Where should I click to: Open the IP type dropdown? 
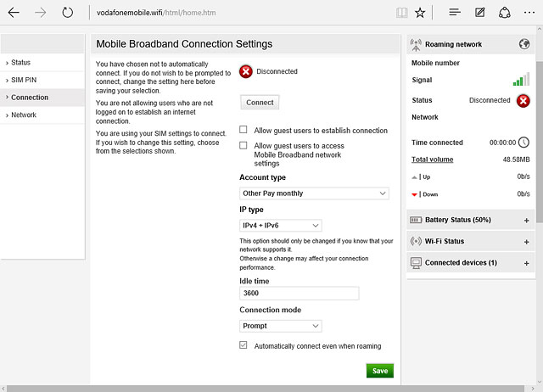pyautogui.click(x=281, y=226)
